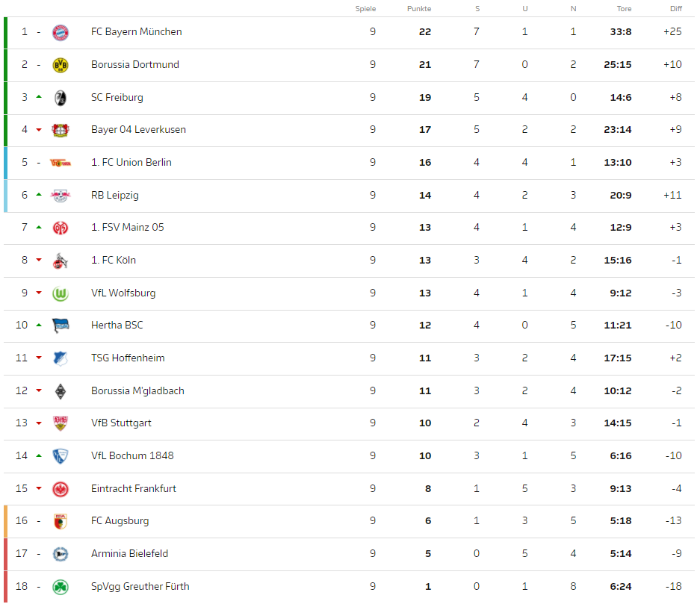Click the Borussia Dortmund BVB logo

click(x=61, y=66)
